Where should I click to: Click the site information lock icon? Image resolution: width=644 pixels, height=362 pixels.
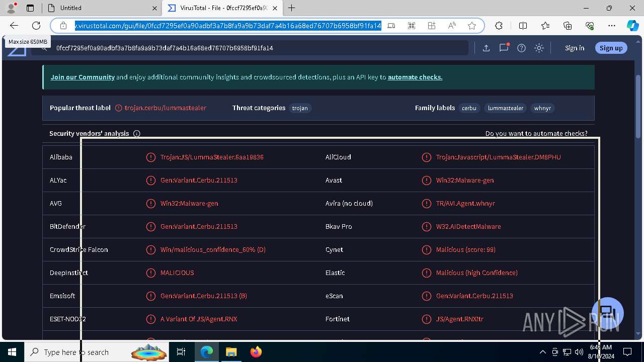point(63,26)
